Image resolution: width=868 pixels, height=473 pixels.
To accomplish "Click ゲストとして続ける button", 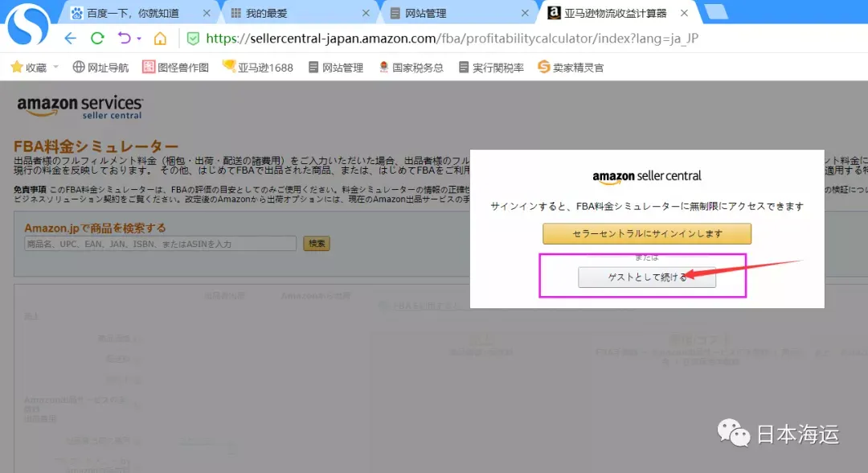I will pyautogui.click(x=646, y=278).
